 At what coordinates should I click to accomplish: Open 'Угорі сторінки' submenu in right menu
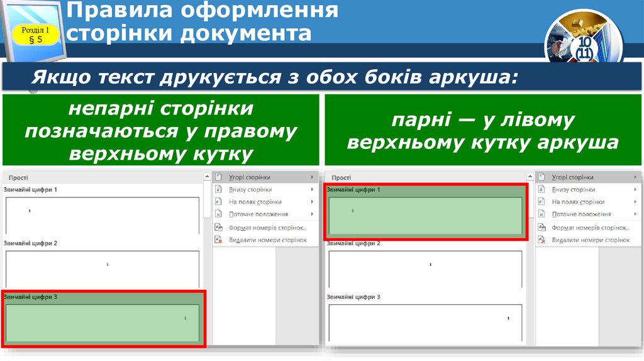(588, 177)
